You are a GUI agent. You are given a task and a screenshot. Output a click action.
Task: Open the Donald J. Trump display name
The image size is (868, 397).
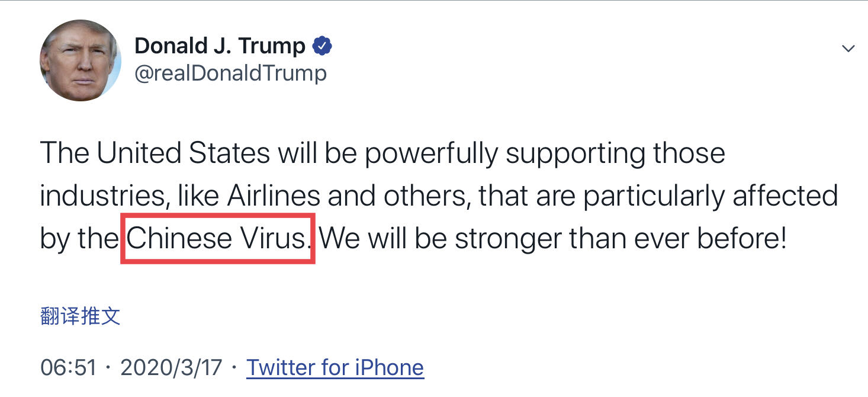[x=220, y=46]
